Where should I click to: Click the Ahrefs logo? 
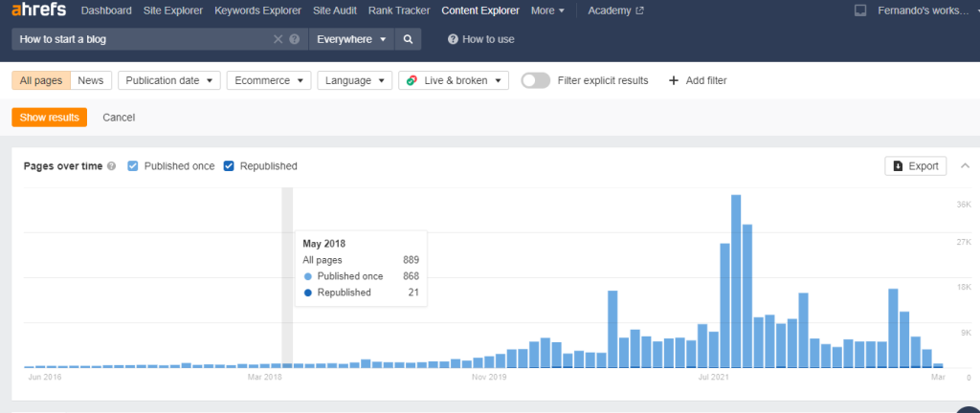pyautogui.click(x=38, y=10)
